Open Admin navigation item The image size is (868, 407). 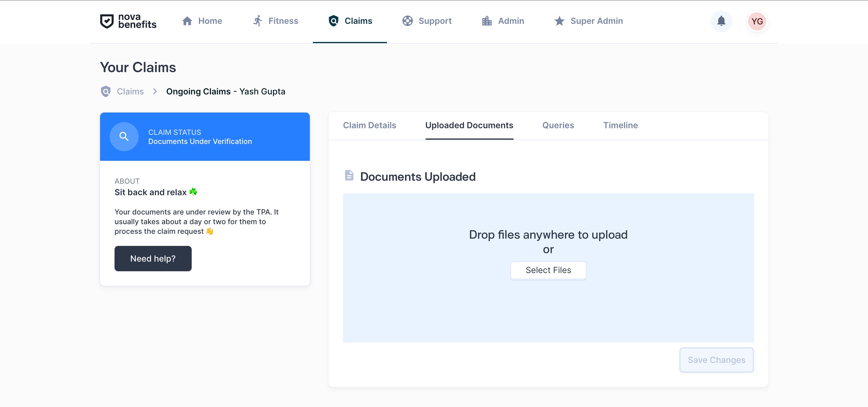coord(503,21)
